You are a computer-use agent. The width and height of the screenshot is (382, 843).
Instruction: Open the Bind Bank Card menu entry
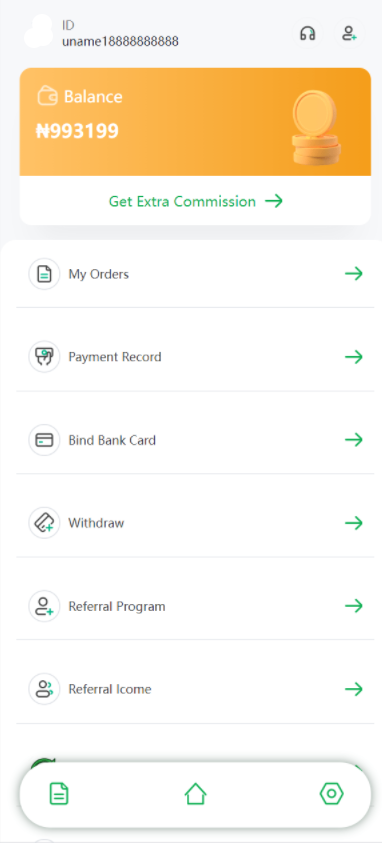tap(195, 440)
